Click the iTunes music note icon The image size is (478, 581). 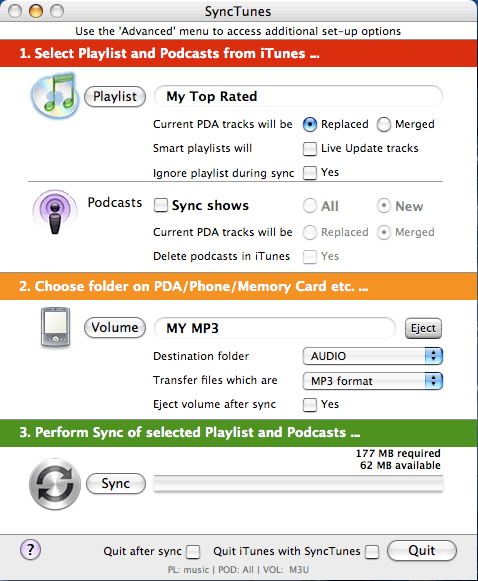tap(55, 95)
